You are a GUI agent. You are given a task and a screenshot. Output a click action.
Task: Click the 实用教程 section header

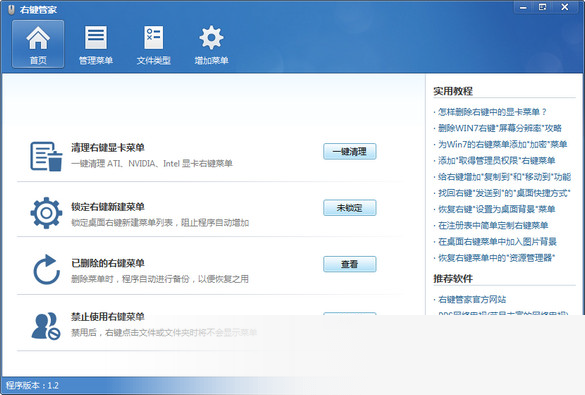(453, 91)
